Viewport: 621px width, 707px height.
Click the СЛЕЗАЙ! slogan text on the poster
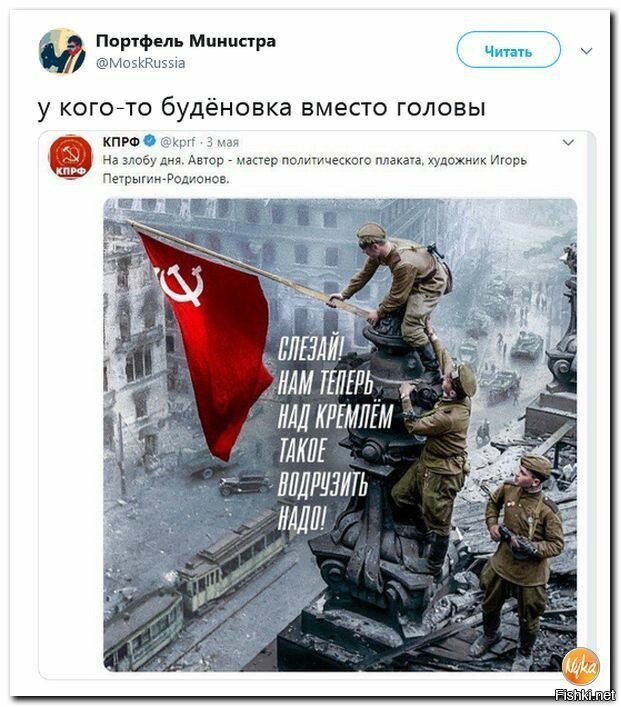311,348
